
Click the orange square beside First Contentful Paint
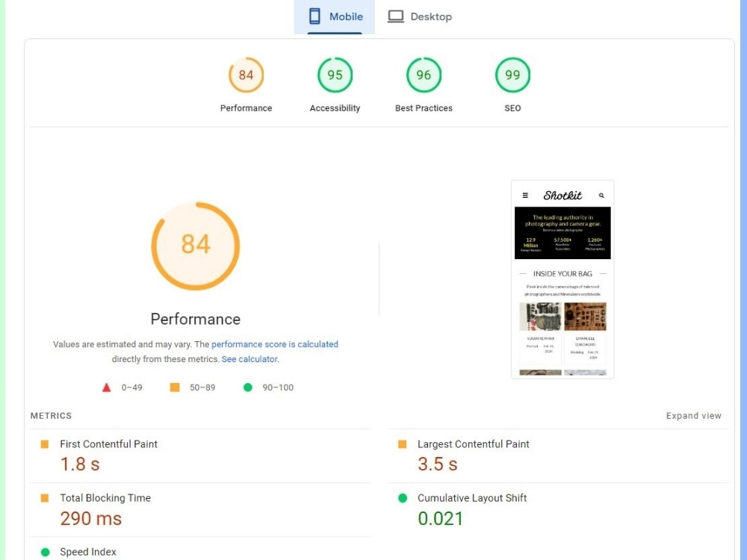point(45,444)
